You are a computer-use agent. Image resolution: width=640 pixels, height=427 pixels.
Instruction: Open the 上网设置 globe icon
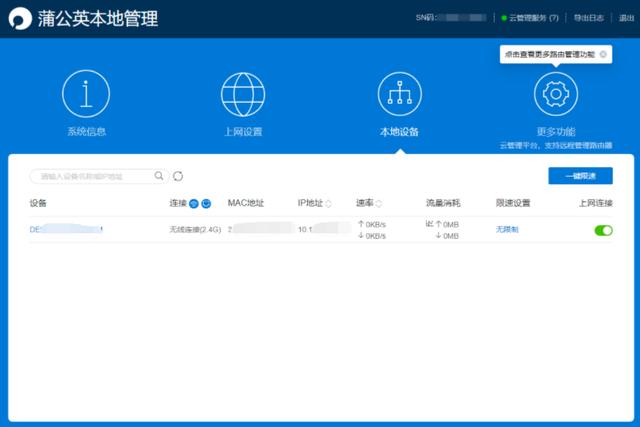[x=243, y=94]
